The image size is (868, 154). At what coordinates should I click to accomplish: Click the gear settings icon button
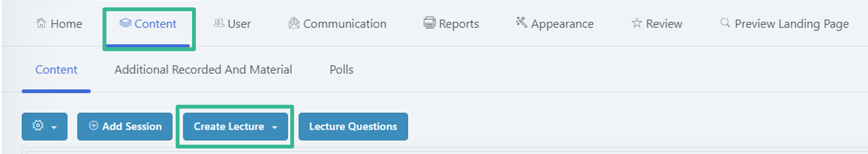tap(38, 125)
